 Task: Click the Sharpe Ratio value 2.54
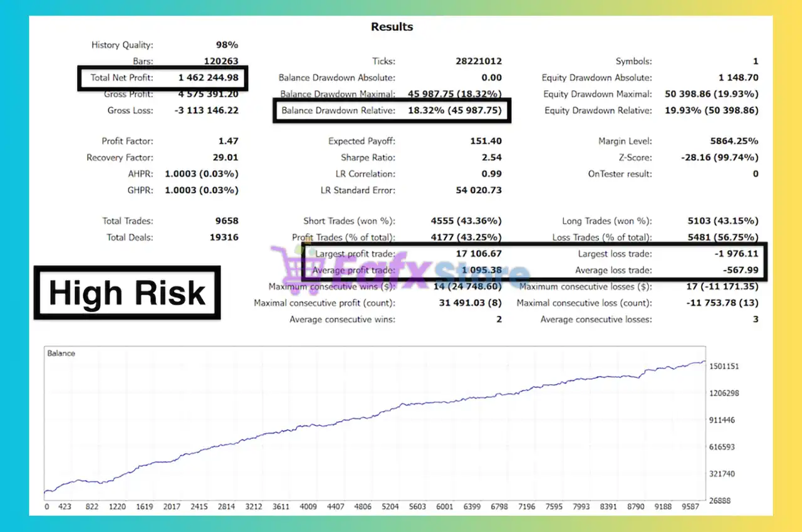[491, 158]
